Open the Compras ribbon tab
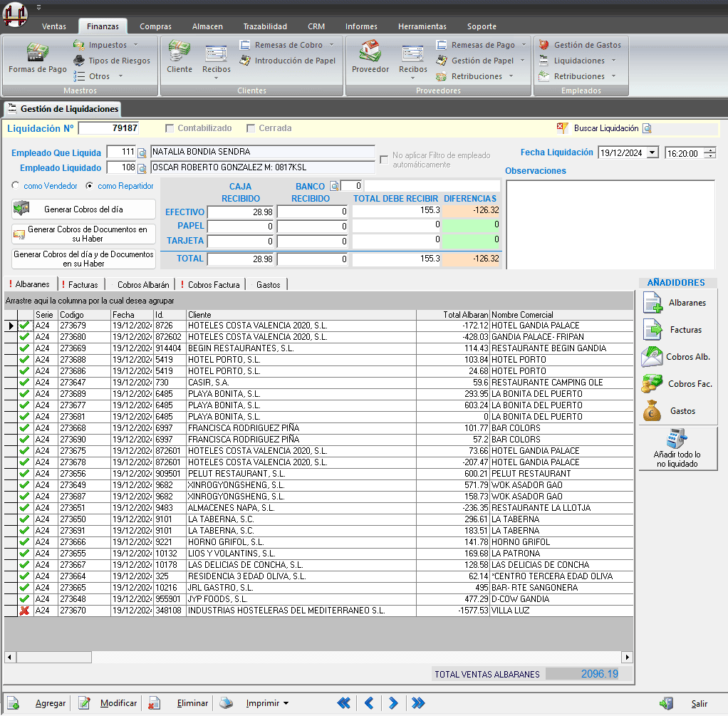 click(155, 26)
